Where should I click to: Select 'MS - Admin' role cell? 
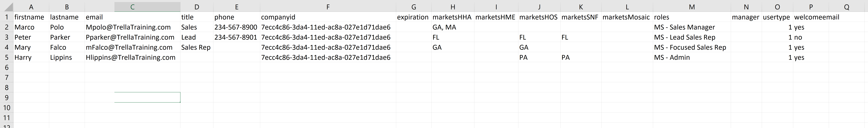[692, 57]
